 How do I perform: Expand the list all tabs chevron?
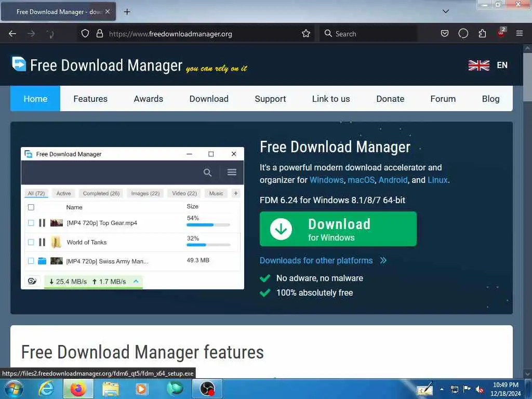(446, 11)
